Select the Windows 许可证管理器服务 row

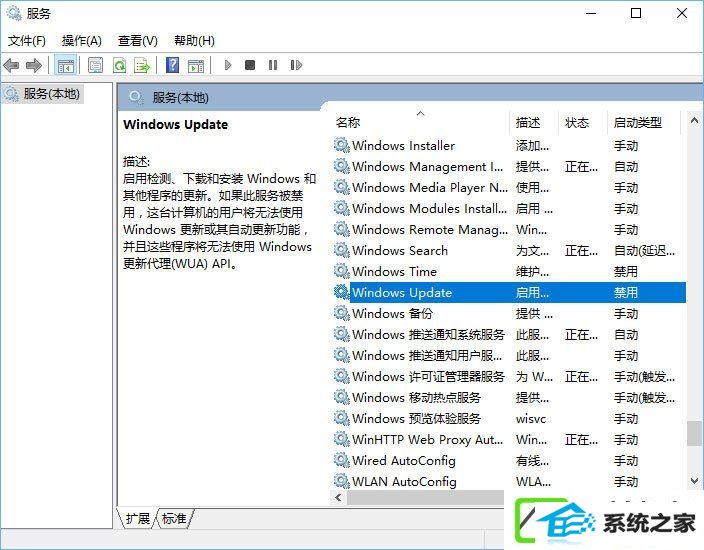tap(509, 377)
